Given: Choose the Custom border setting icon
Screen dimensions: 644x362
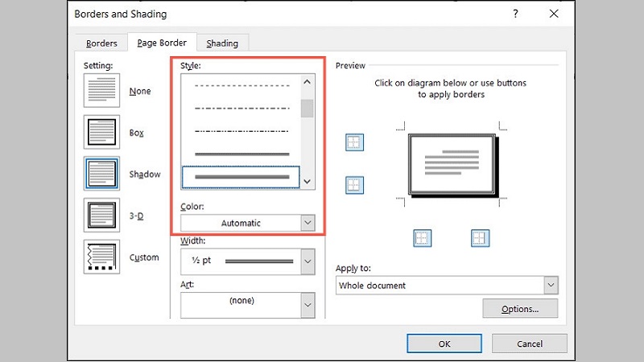Looking at the screenshot, I should (101, 257).
